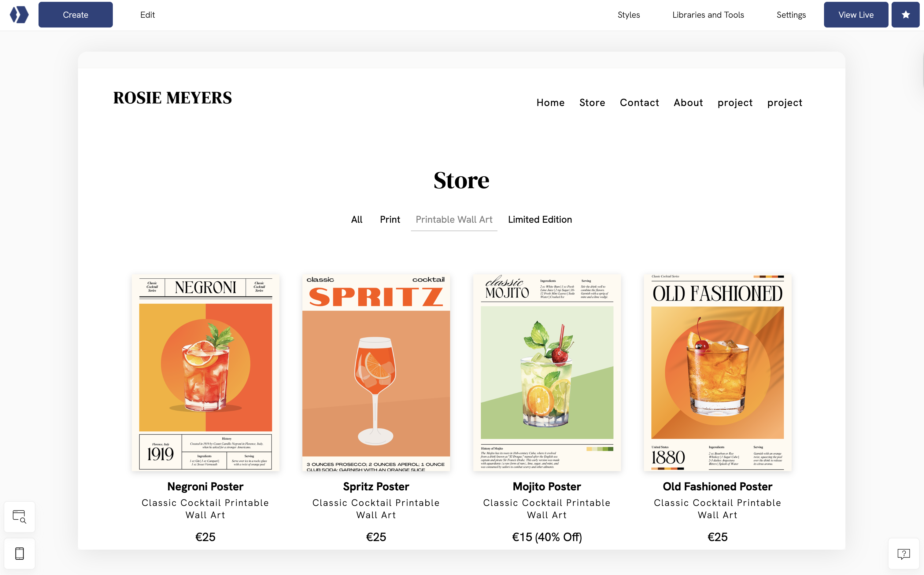Select the desktop site preview icon
Screen dimensions: 924x575
tap(19, 516)
